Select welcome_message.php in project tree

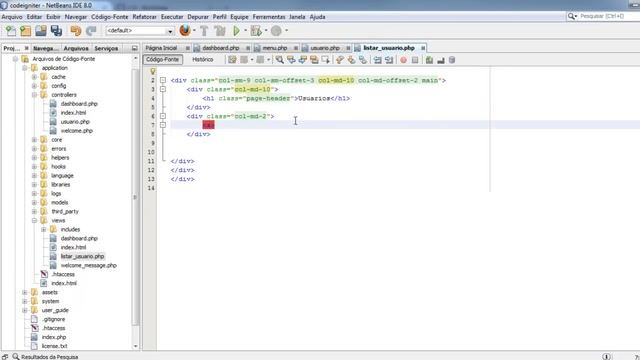coord(89,265)
